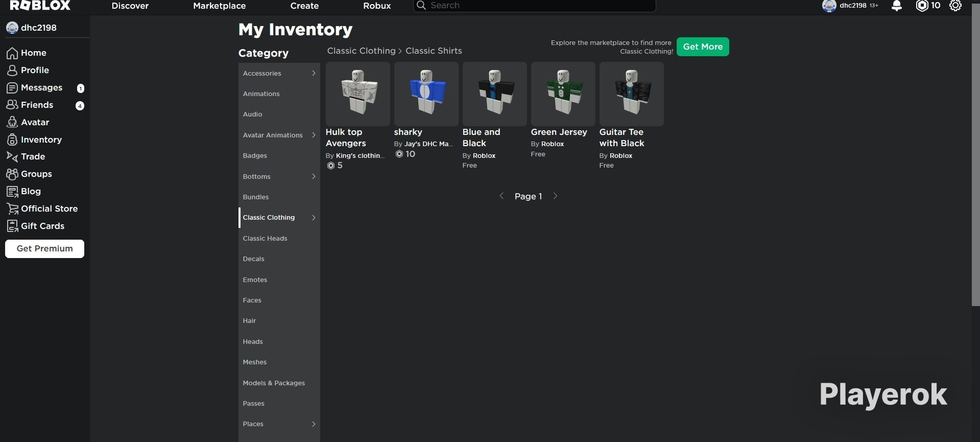This screenshot has height=442, width=980.
Task: Expand the Avatar Animations category arrow
Action: click(314, 135)
